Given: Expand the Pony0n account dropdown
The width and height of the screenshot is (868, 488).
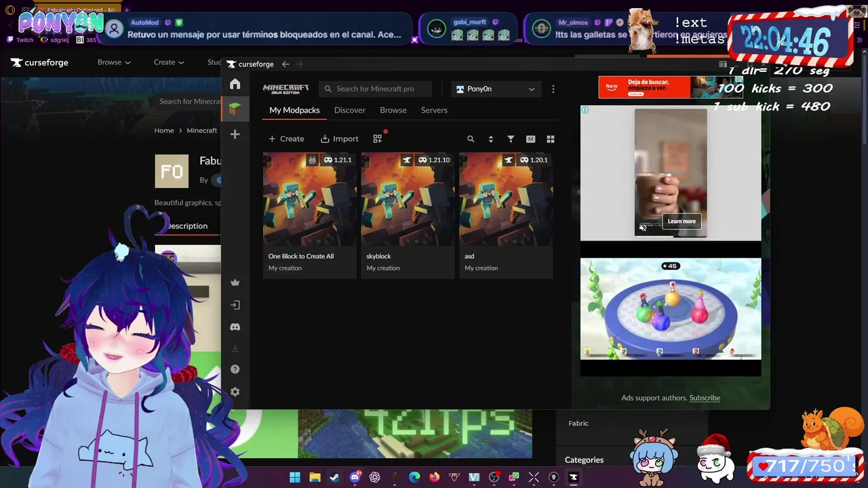Looking at the screenshot, I should pyautogui.click(x=496, y=89).
